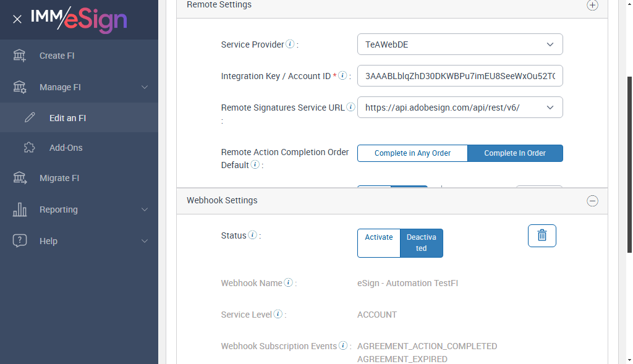Click the Reporting bar chart icon
The image size is (633, 364).
click(x=19, y=209)
